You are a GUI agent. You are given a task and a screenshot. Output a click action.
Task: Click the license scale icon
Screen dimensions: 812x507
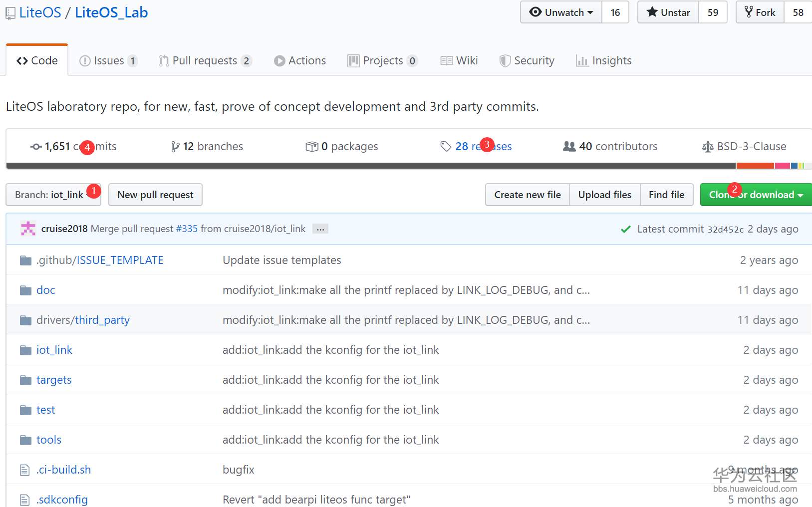pos(708,147)
